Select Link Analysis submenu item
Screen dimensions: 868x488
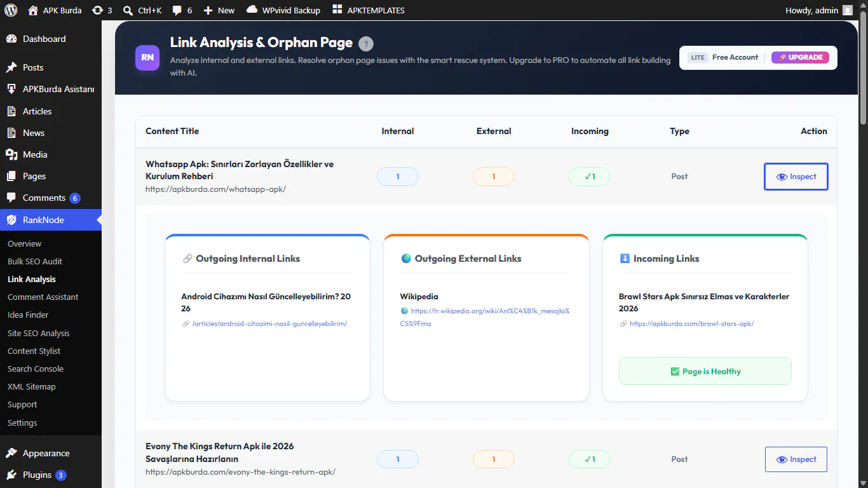tap(32, 279)
